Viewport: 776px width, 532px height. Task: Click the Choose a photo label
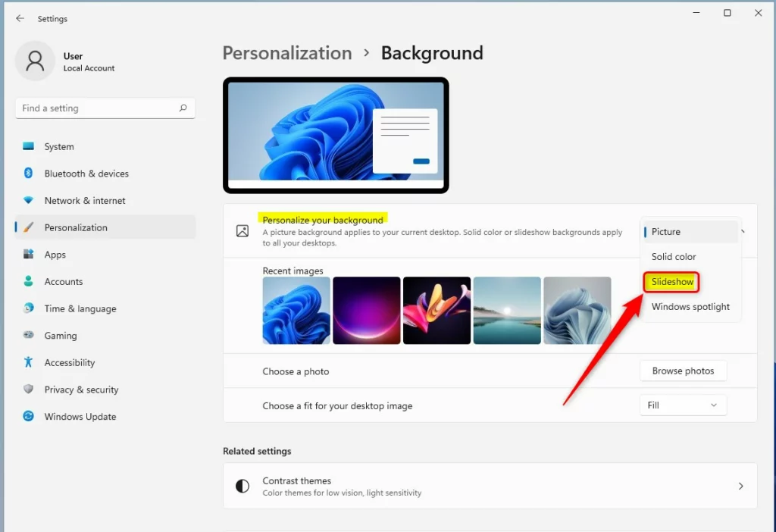tap(296, 371)
